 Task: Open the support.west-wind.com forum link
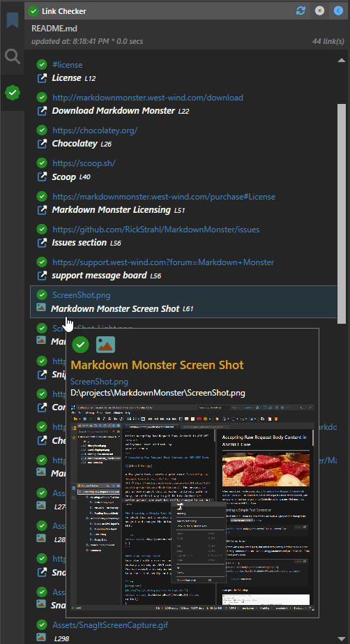[x=163, y=262]
